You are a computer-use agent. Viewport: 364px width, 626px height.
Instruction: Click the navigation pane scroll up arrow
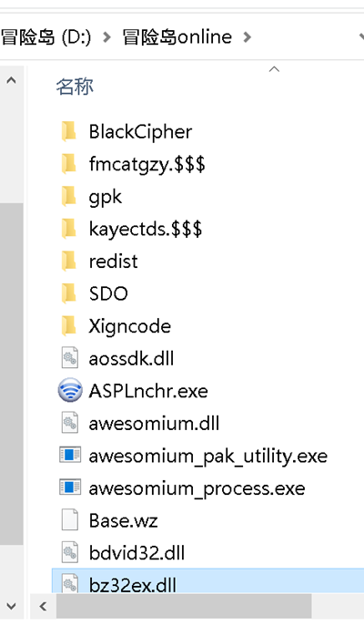tap(12, 81)
